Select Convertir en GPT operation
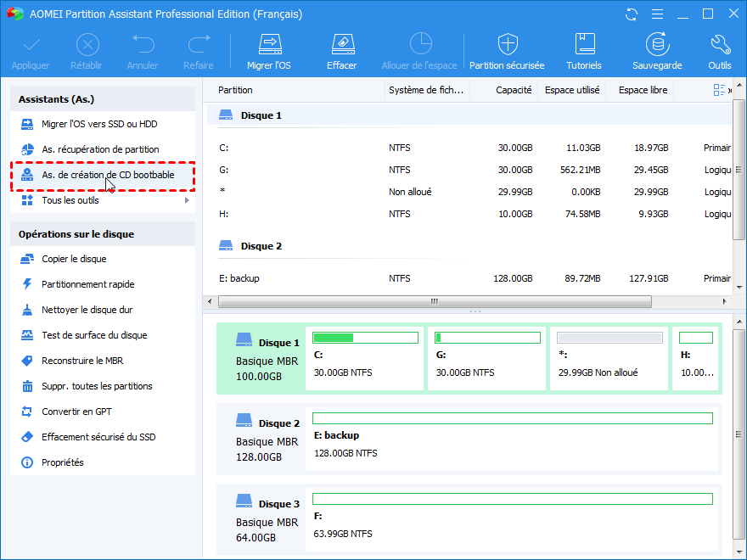The width and height of the screenshot is (747, 560). [76, 412]
